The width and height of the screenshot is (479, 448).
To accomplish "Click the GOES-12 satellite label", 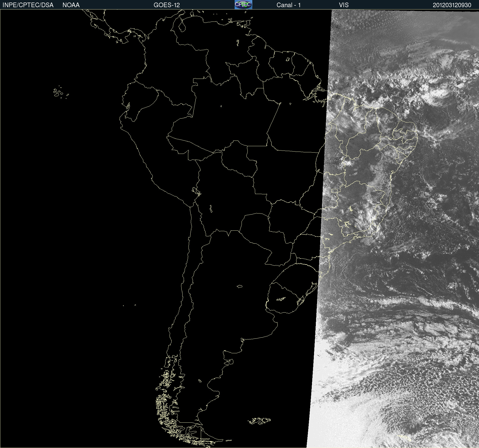I will click(x=167, y=5).
